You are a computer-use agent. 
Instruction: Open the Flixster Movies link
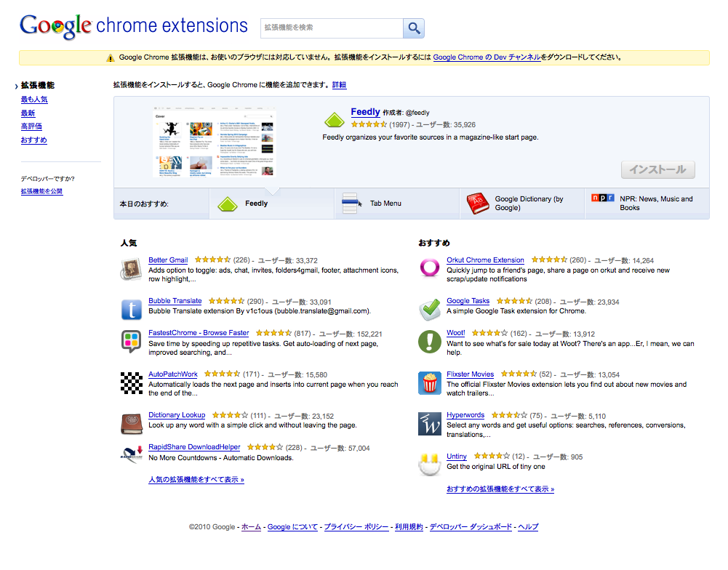pyautogui.click(x=471, y=374)
